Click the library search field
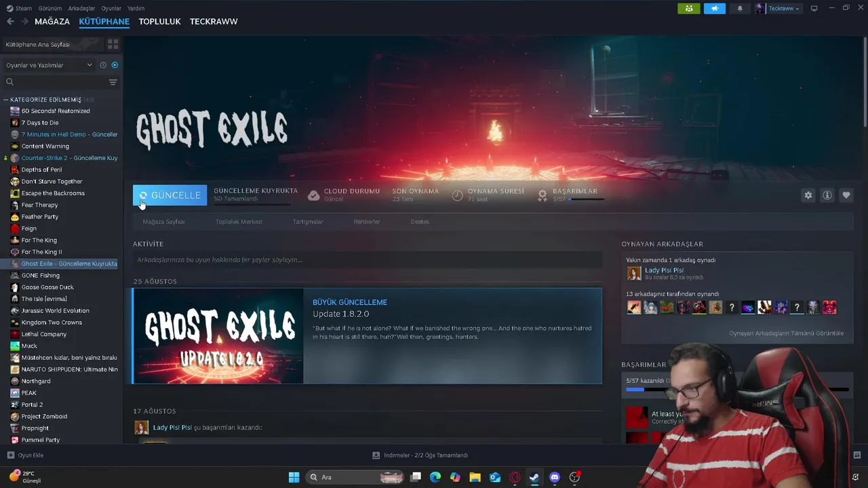 [54, 82]
